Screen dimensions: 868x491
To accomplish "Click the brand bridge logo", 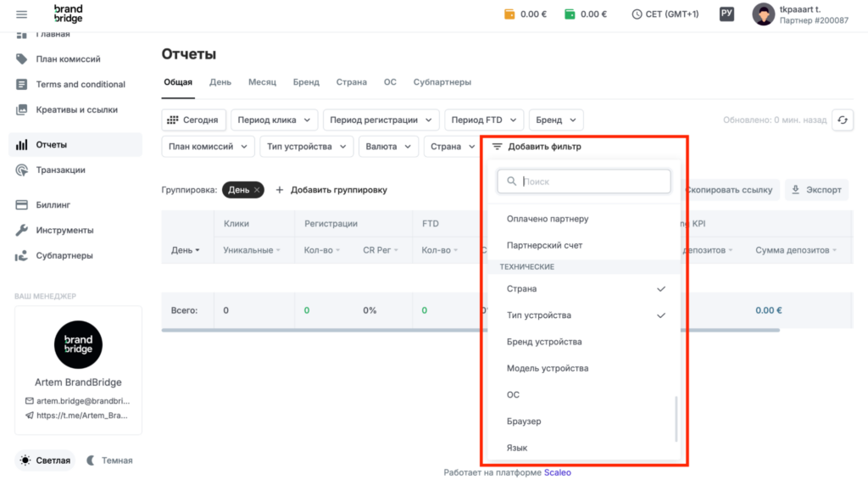I will (x=69, y=14).
